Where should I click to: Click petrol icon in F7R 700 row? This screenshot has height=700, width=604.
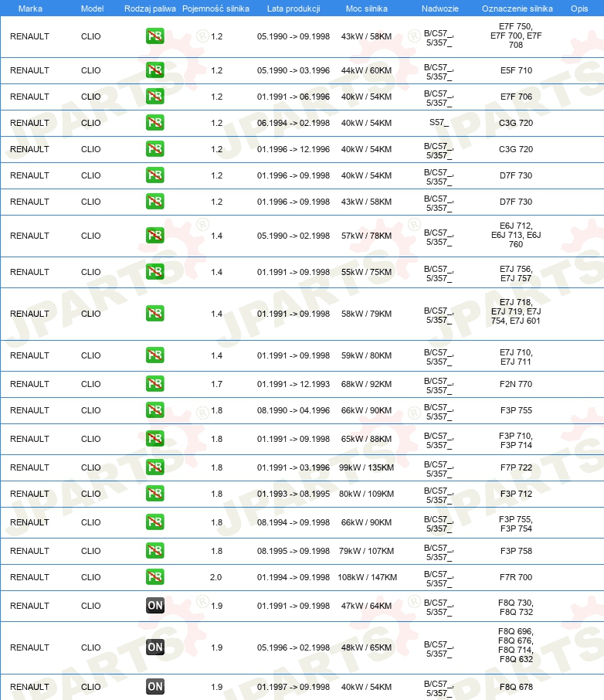155,577
